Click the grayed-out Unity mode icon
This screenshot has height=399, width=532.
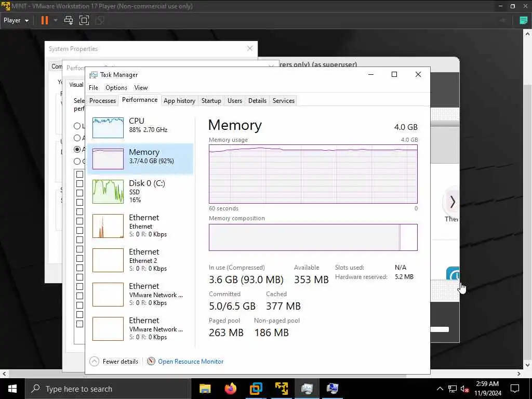pyautogui.click(x=100, y=20)
